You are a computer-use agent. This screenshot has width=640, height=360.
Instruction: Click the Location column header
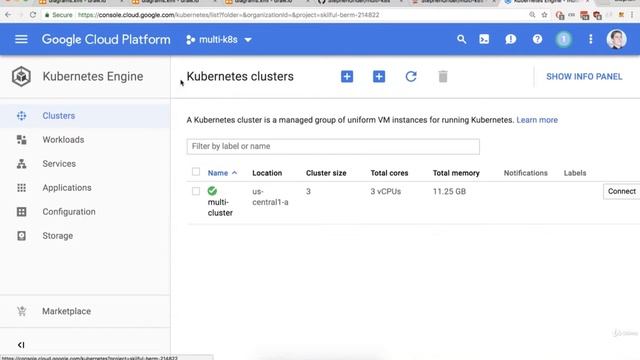[267, 173]
